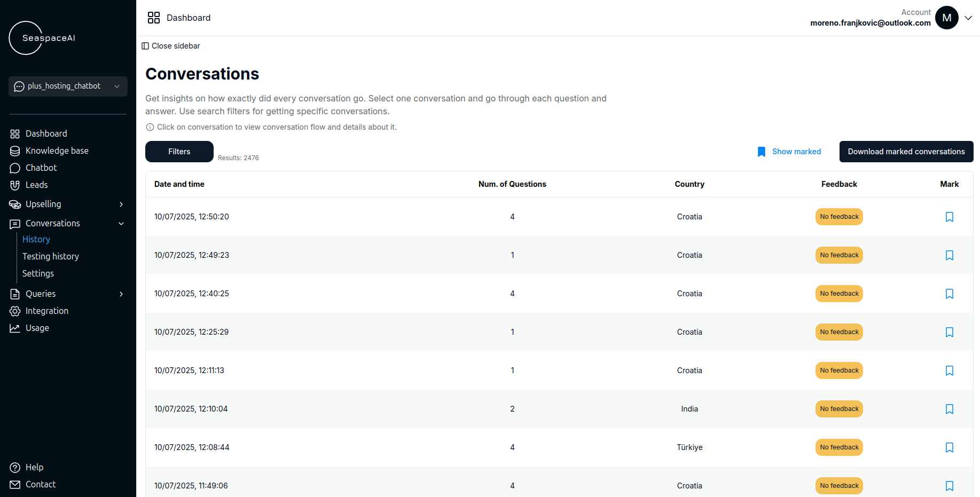Image resolution: width=980 pixels, height=497 pixels.
Task: Go to Testing history
Action: pos(51,257)
